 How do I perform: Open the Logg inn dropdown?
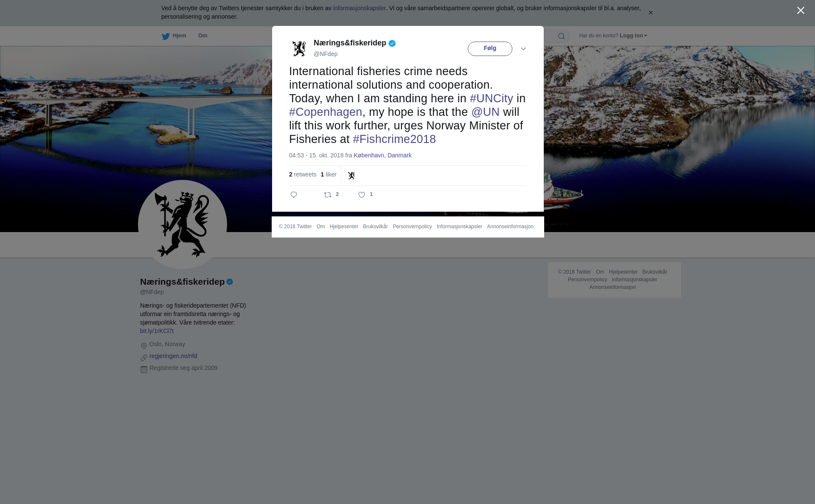click(x=633, y=36)
